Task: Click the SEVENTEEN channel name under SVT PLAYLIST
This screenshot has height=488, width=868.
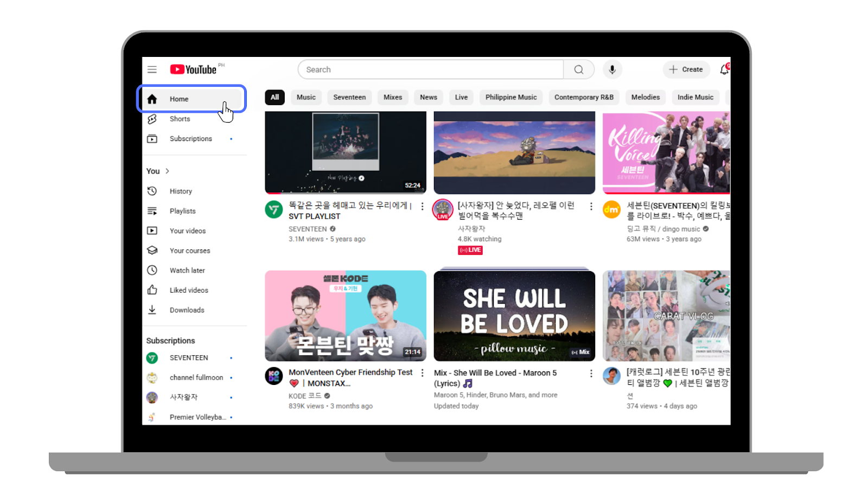Action: (x=308, y=229)
